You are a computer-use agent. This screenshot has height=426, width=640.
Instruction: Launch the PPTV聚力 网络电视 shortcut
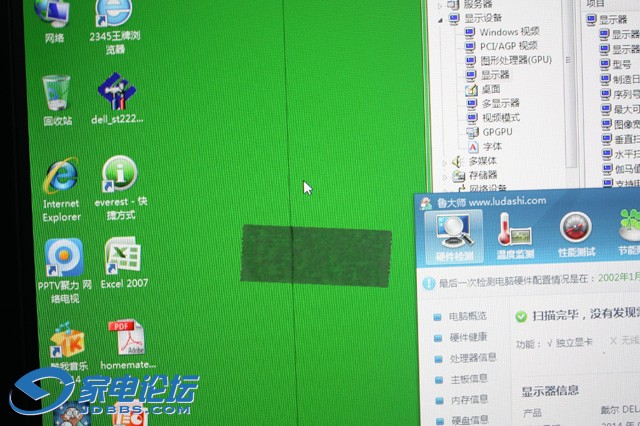pyautogui.click(x=64, y=271)
